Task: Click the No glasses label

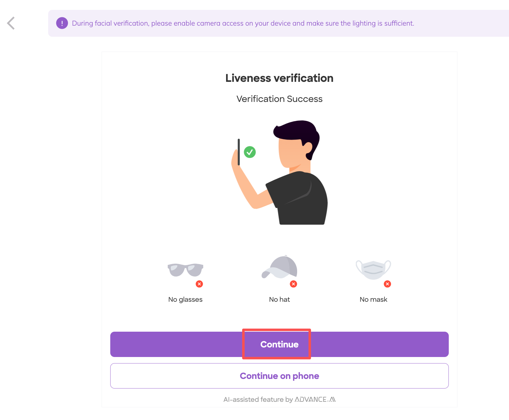Action: tap(185, 299)
